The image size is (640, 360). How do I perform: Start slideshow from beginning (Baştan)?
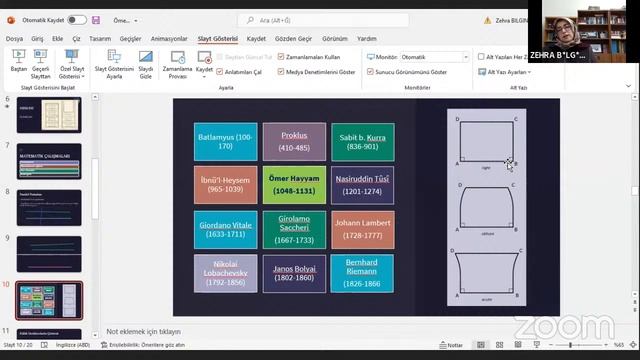(x=18, y=60)
